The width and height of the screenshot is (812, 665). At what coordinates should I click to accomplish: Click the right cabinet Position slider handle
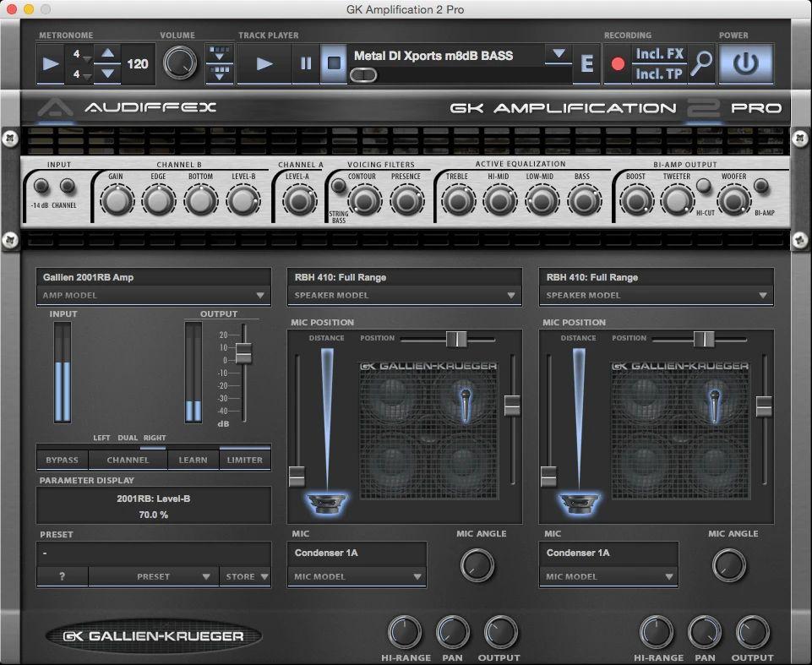tap(704, 339)
